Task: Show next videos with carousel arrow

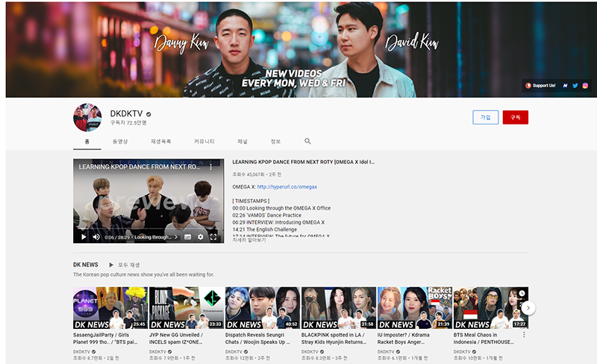Action: point(528,307)
